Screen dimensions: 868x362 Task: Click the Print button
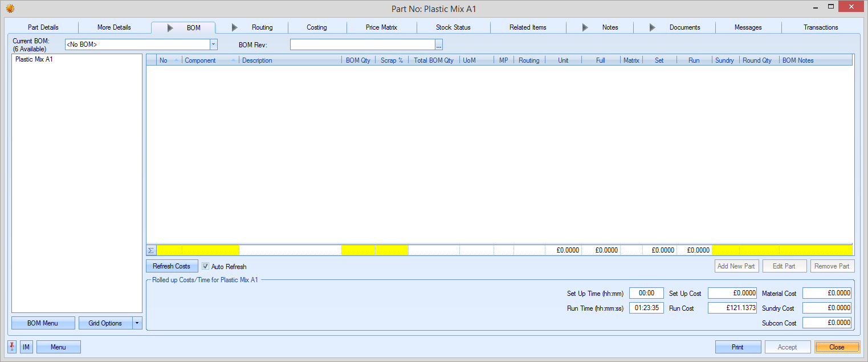pos(737,347)
